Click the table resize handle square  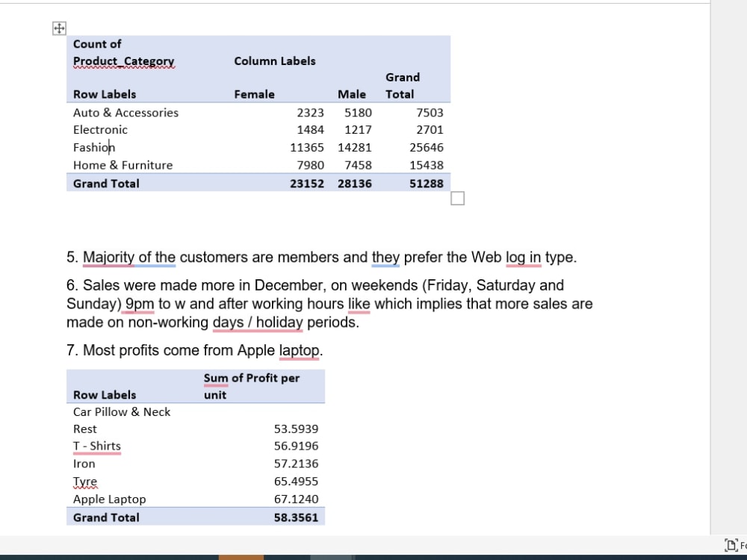(457, 198)
